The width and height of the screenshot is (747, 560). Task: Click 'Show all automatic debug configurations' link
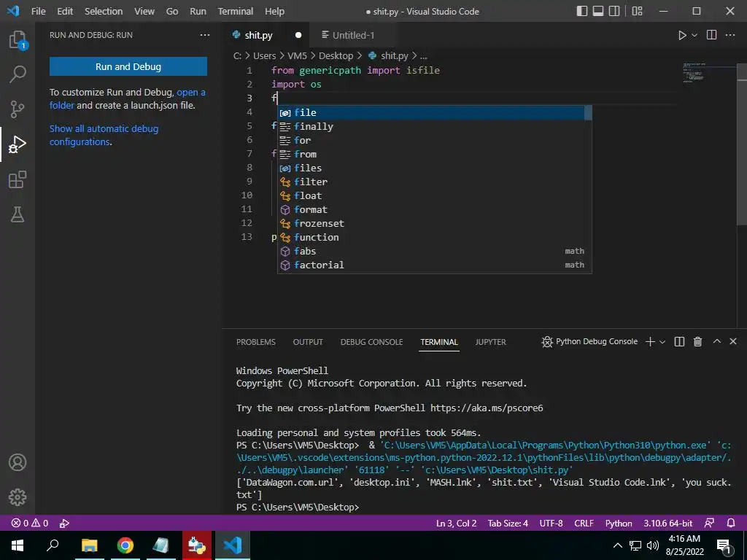104,135
